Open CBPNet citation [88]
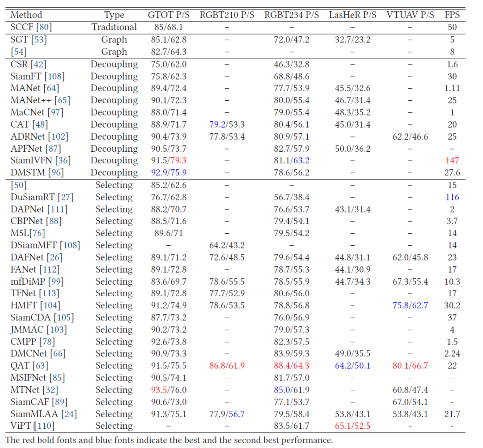The image size is (483, 448). click(x=54, y=221)
